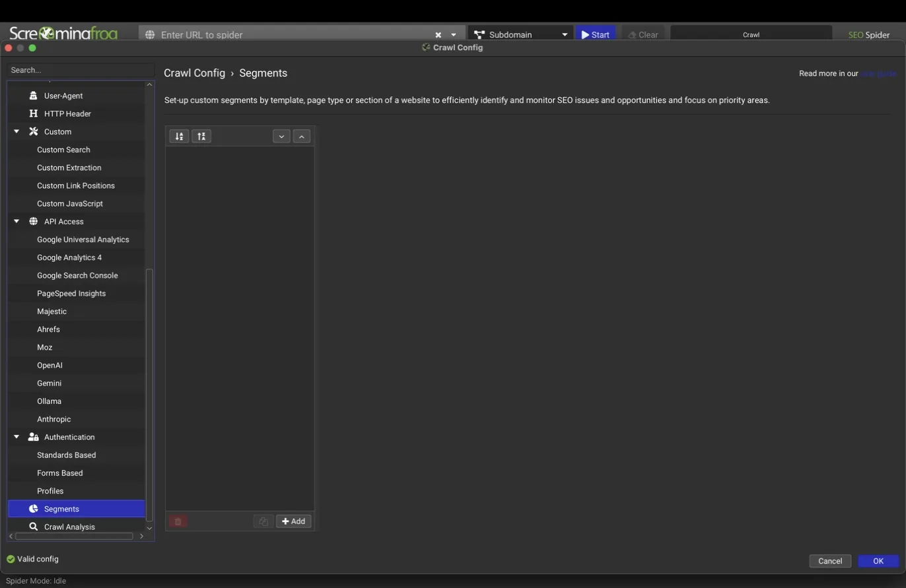Click the 'Spider Mode: Idle' status text

(36, 581)
